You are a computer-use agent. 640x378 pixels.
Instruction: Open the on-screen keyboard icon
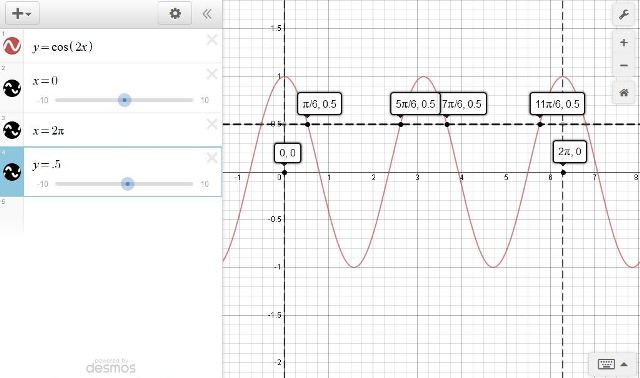point(606,364)
